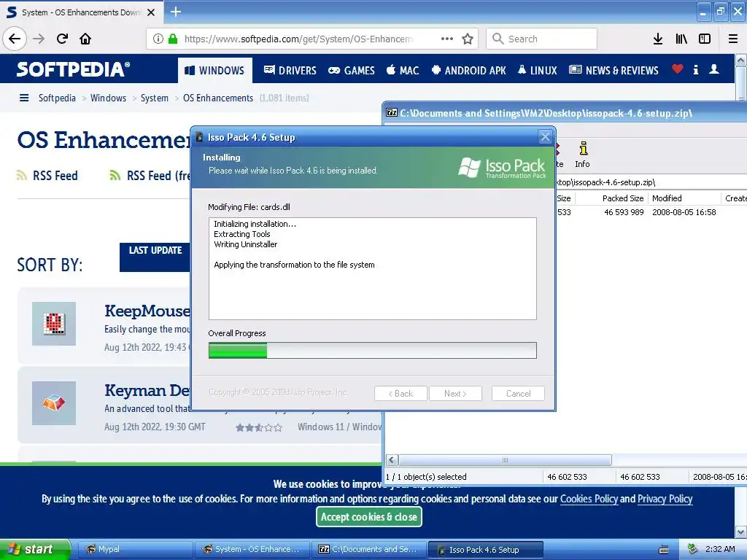Close the Isso Pack 4.6 Setup dialog
The height and width of the screenshot is (560, 747).
pyautogui.click(x=545, y=137)
